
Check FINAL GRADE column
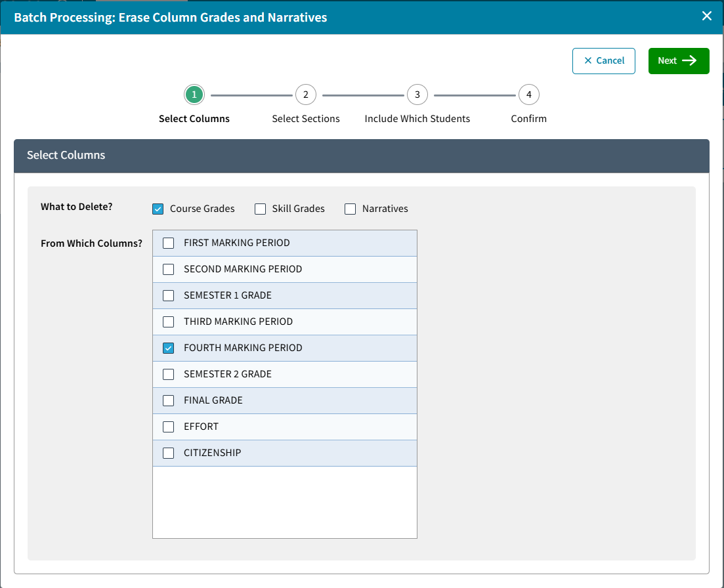(169, 400)
